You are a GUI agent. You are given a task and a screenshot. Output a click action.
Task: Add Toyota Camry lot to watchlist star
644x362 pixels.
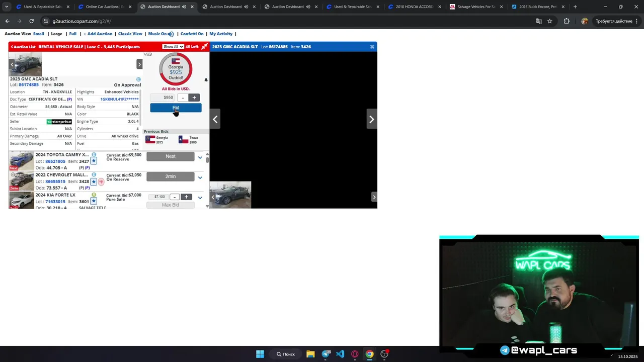pos(94,161)
